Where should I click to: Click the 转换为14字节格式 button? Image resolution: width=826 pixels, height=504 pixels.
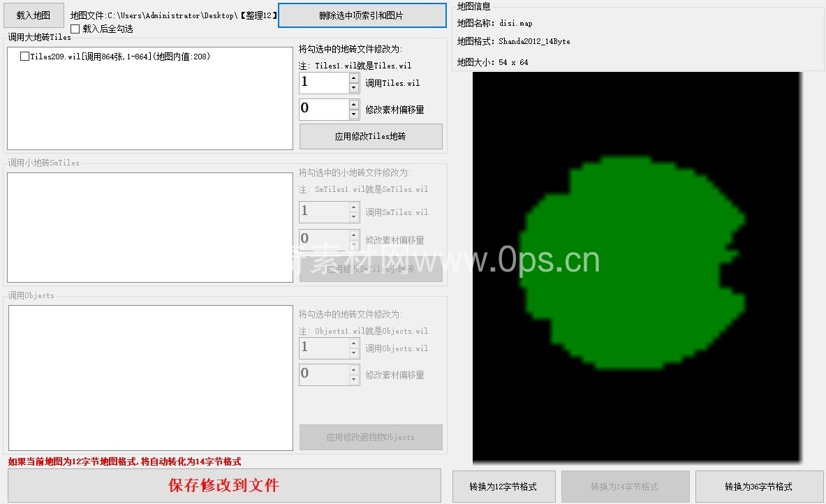point(625,487)
